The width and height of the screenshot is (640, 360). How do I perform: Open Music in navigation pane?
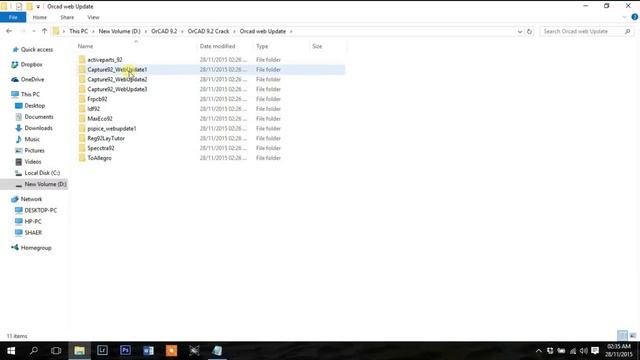pyautogui.click(x=32, y=139)
